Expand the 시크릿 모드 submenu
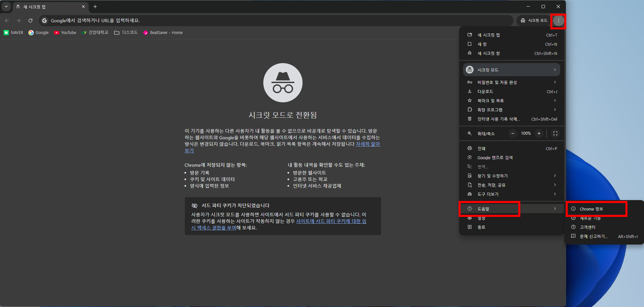The image size is (644, 307). click(511, 69)
